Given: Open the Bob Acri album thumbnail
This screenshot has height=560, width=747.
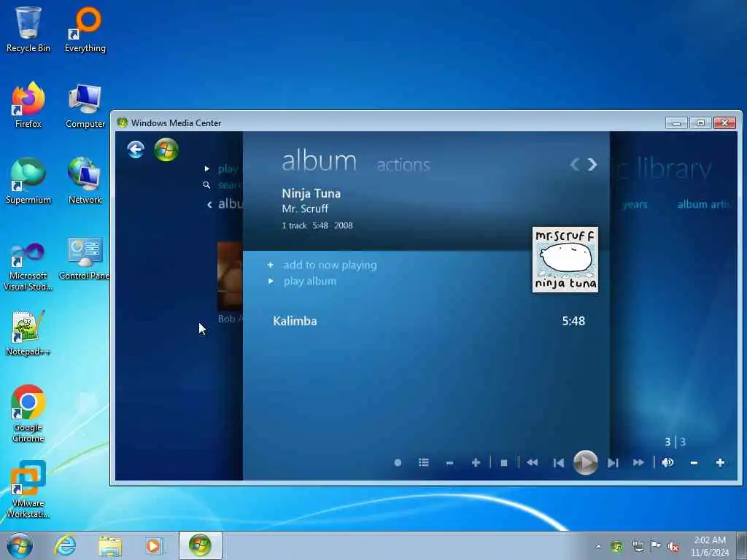Looking at the screenshot, I should point(230,276).
